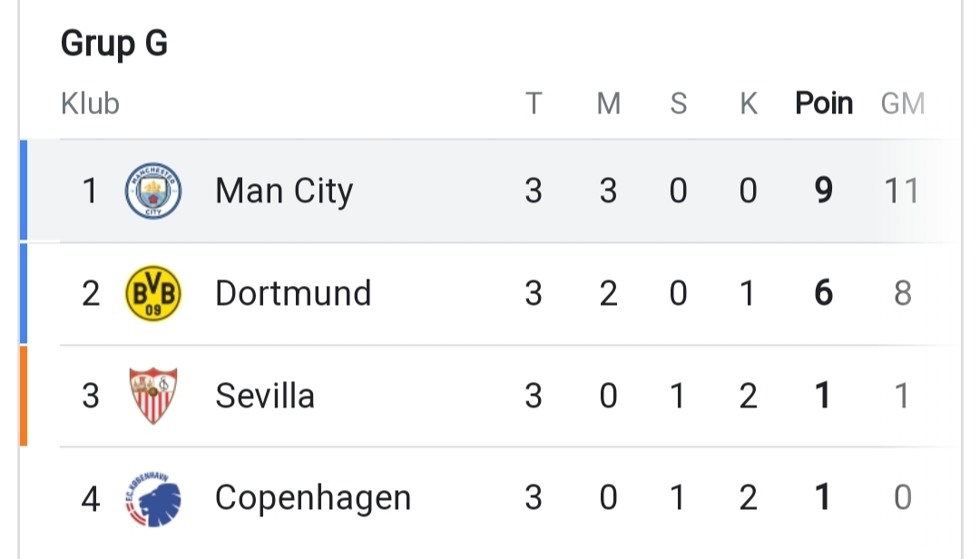The height and width of the screenshot is (559, 980).
Task: Click the Manchester City club crest
Action: (153, 191)
